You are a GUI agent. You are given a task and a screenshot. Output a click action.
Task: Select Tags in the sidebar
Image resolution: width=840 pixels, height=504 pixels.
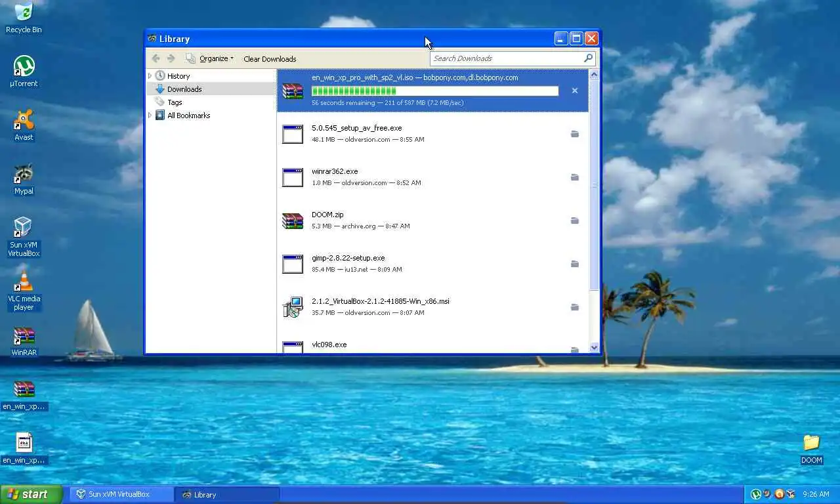[175, 102]
